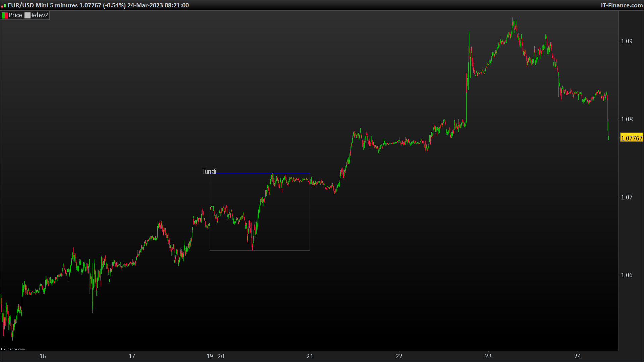Open the Price legend button
The width and height of the screenshot is (644, 362).
click(x=15, y=15)
